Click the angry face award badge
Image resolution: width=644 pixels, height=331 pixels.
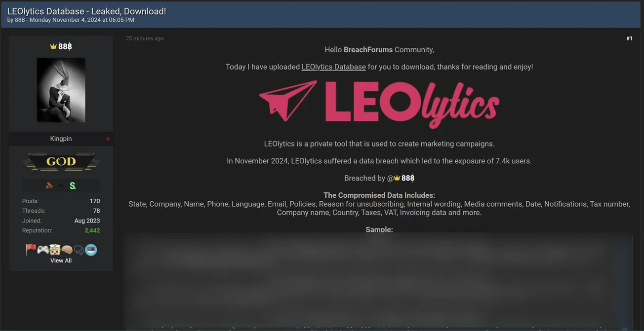coord(55,250)
